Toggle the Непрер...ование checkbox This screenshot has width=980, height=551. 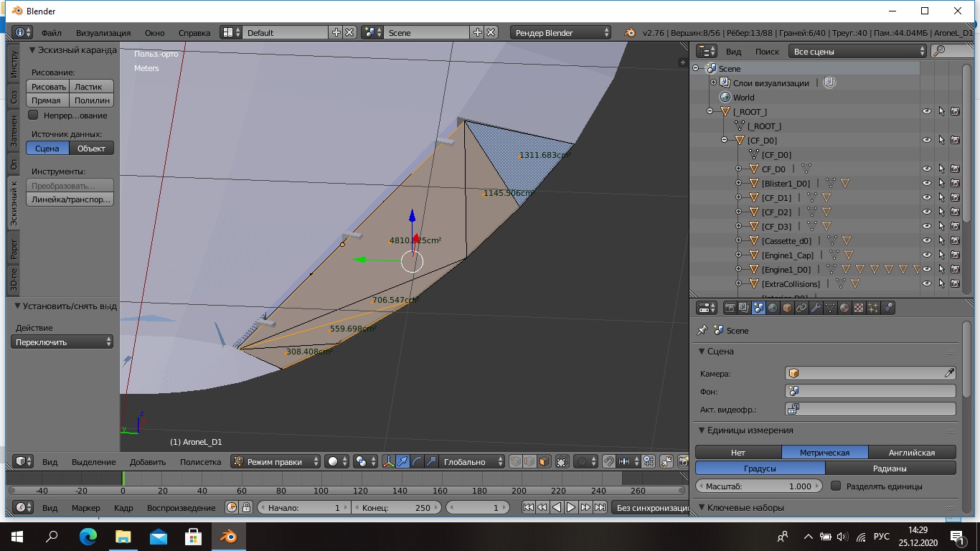click(33, 115)
